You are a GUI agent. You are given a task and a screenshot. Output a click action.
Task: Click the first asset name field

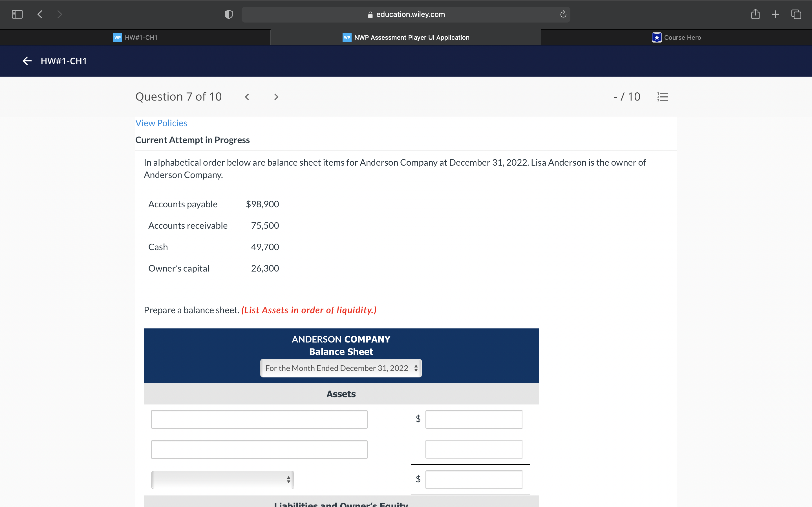[x=259, y=419]
